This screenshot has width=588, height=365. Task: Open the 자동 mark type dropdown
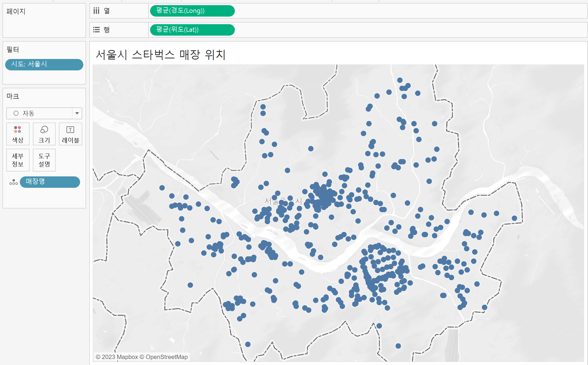pos(44,113)
